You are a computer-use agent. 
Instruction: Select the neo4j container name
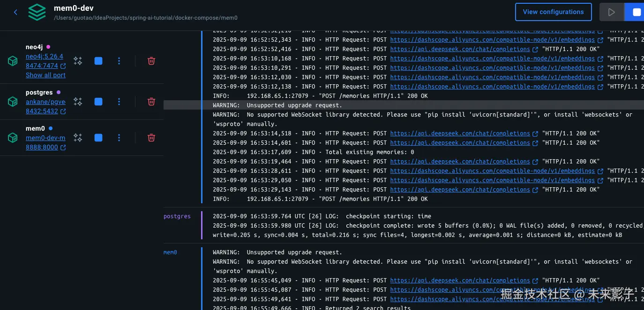pos(34,47)
